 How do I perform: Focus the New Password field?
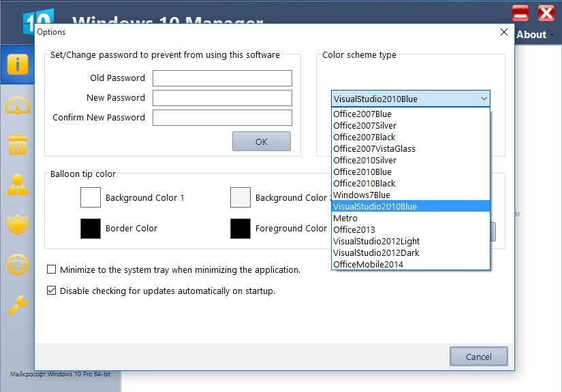click(x=222, y=98)
